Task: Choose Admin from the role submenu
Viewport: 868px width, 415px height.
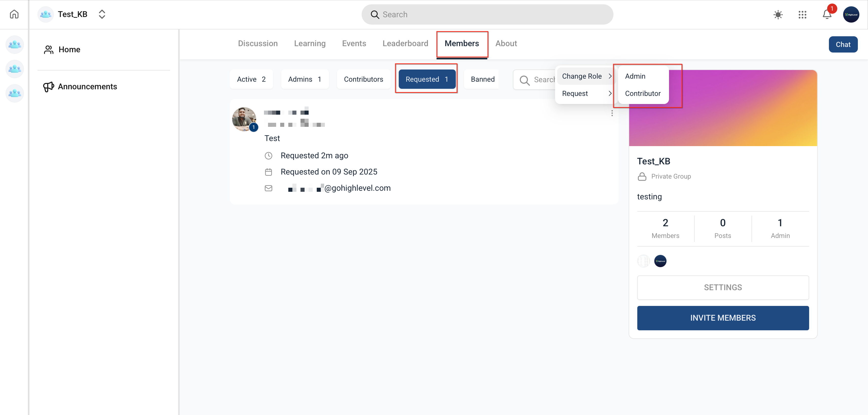Action: click(635, 76)
